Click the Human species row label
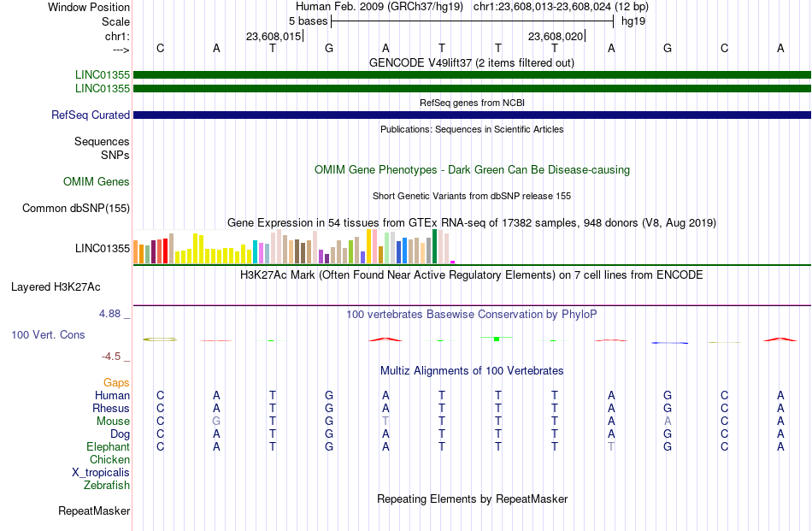Image resolution: width=812 pixels, height=531 pixels. (x=112, y=396)
